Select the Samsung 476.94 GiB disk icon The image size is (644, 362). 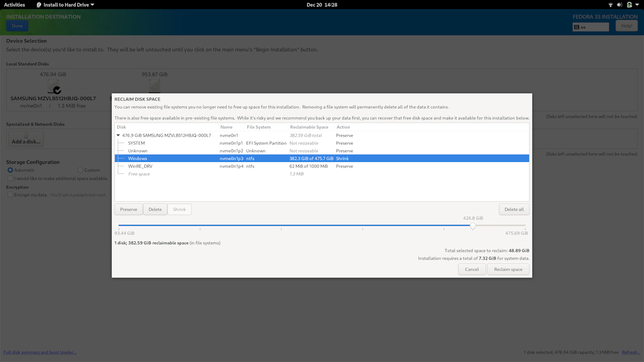[x=53, y=86]
